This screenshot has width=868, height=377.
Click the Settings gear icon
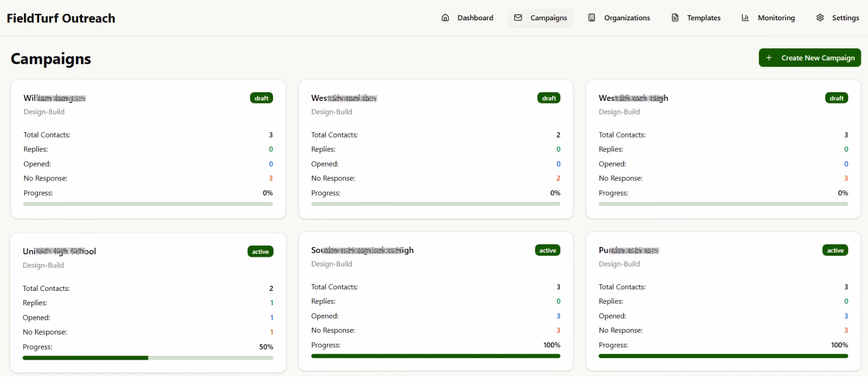coord(820,18)
